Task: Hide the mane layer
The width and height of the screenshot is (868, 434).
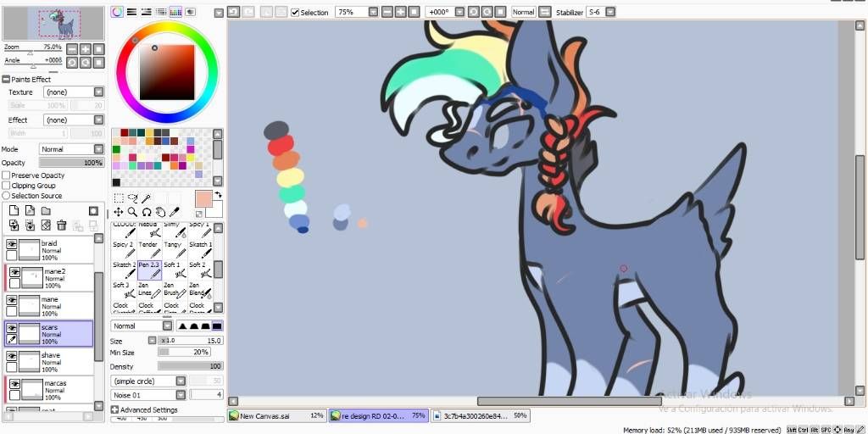Action: point(11,300)
